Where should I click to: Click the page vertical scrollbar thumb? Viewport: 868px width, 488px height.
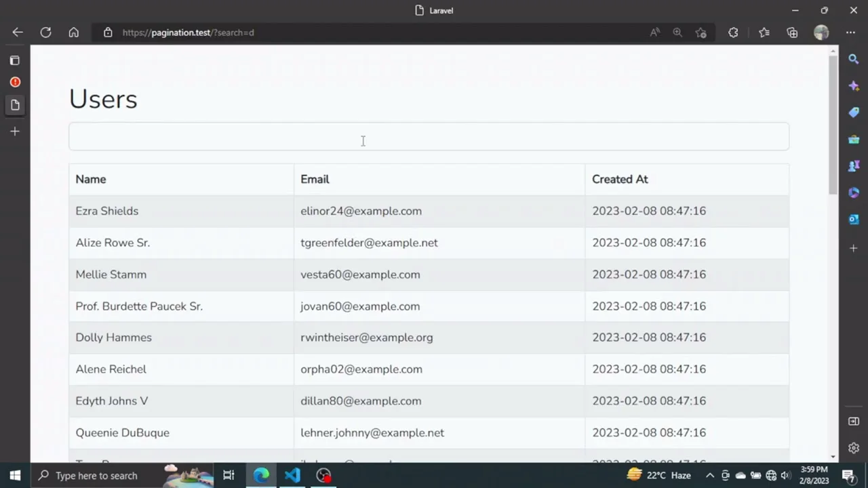click(x=833, y=122)
